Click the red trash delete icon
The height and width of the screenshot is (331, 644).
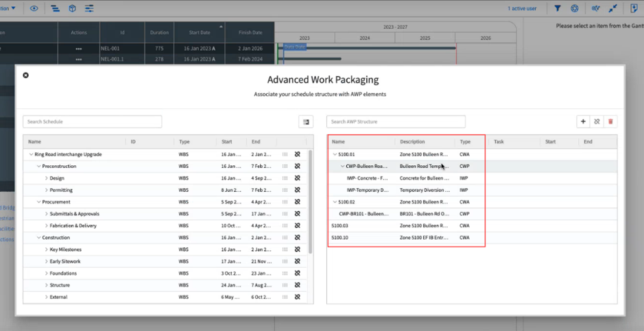[610, 122]
